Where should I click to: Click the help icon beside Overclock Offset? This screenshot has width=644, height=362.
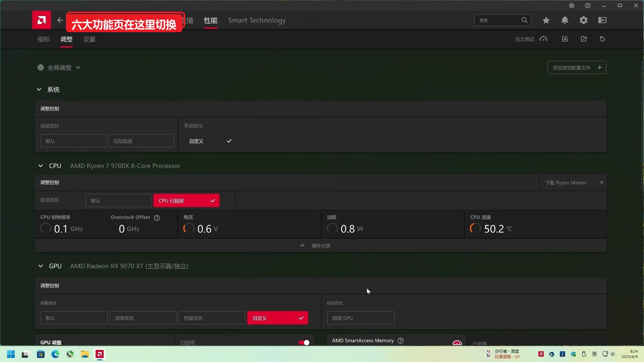pyautogui.click(x=157, y=218)
